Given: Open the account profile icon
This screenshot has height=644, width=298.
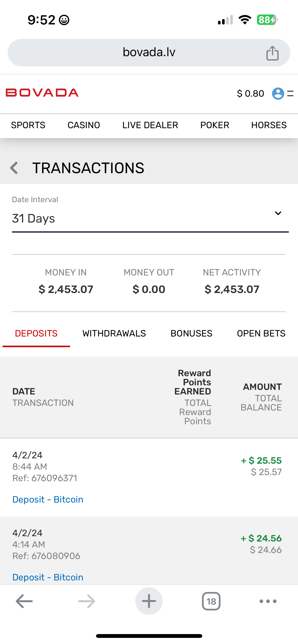Looking at the screenshot, I should (278, 93).
